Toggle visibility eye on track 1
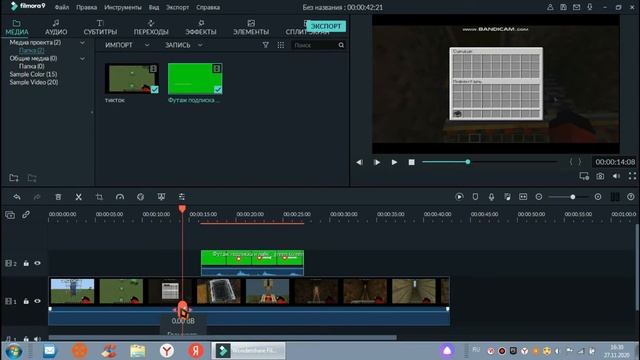Viewport: 640px width, 360px height. (38, 301)
